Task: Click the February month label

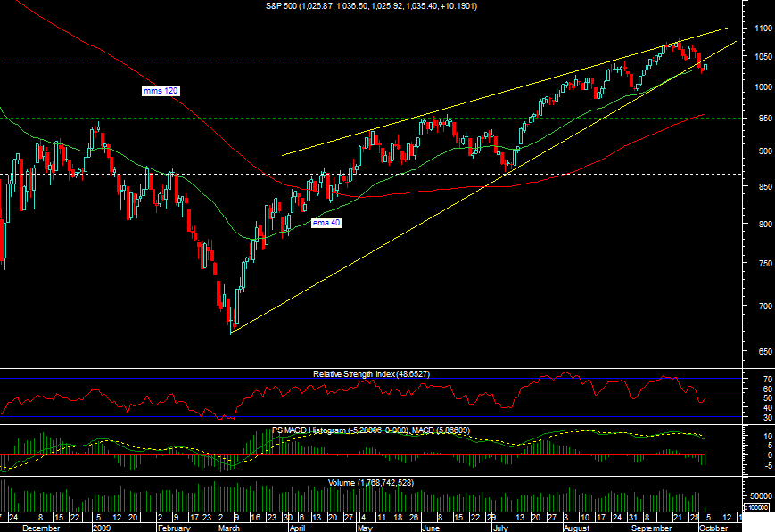Action: click(x=174, y=528)
